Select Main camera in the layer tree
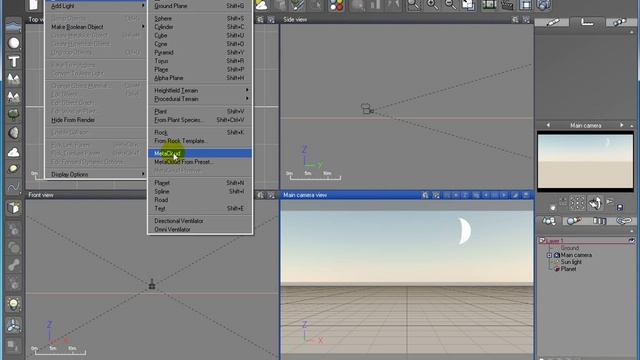 click(576, 255)
